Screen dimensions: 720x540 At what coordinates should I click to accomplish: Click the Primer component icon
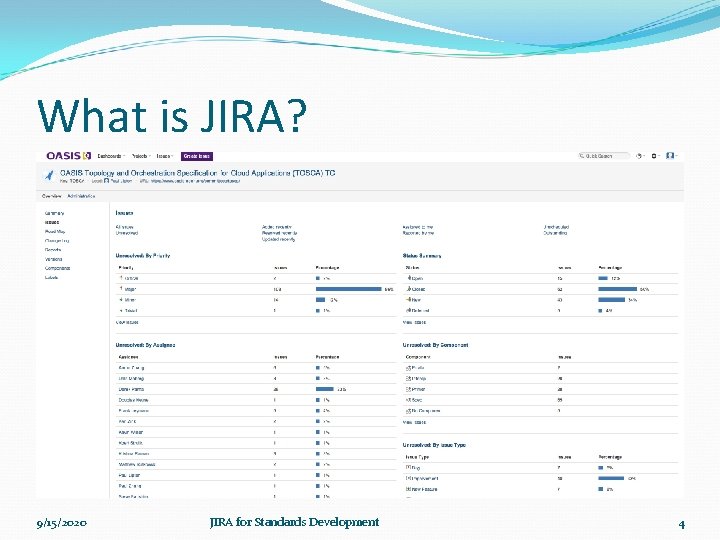(x=409, y=389)
